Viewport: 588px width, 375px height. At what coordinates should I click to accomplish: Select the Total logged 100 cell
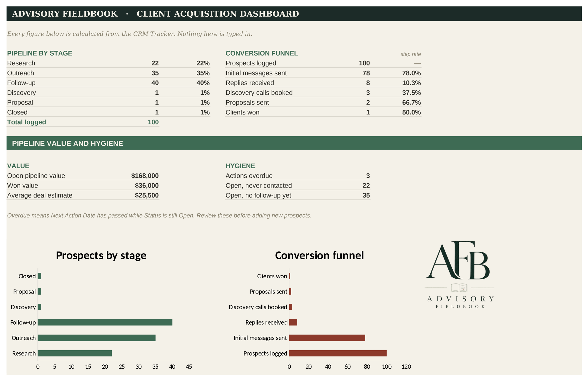[x=153, y=122]
